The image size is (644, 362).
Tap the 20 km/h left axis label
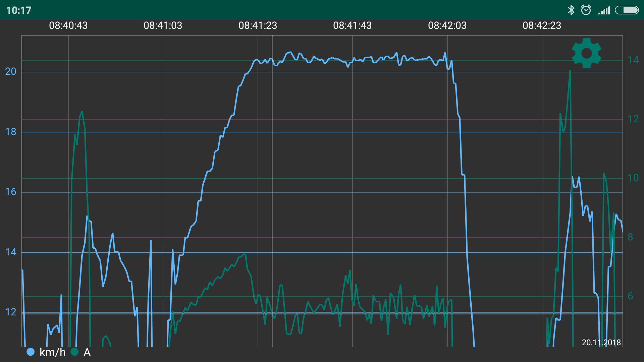click(x=11, y=71)
